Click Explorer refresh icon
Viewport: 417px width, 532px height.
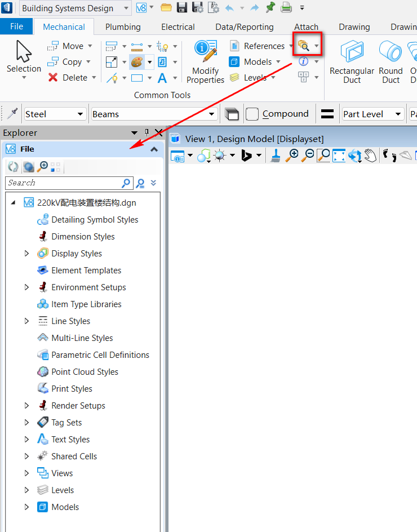tap(13, 167)
